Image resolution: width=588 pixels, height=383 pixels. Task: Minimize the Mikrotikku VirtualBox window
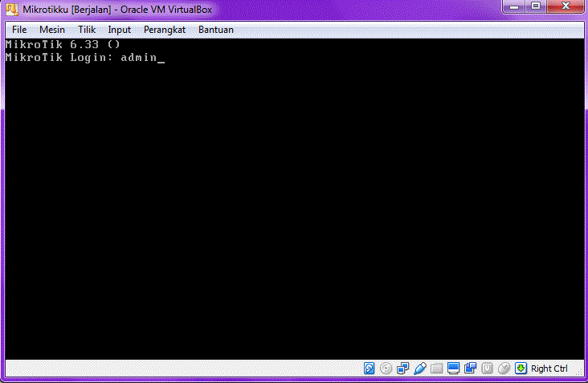[x=514, y=6]
